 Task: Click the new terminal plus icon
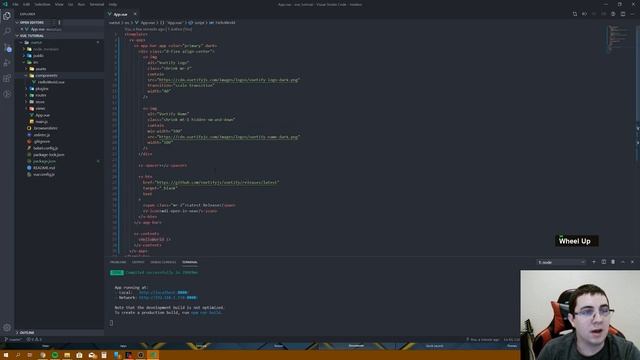pos(594,262)
